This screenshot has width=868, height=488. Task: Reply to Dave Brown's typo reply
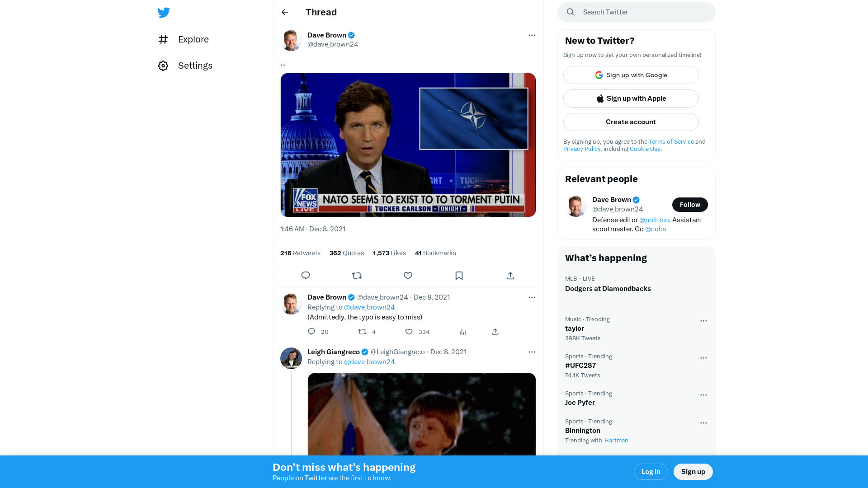coord(311,332)
